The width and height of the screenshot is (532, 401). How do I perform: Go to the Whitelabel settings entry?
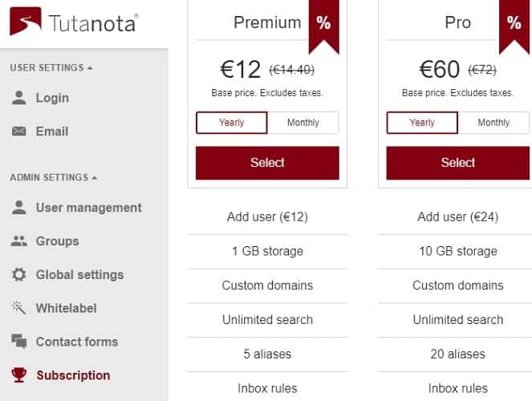click(x=66, y=308)
